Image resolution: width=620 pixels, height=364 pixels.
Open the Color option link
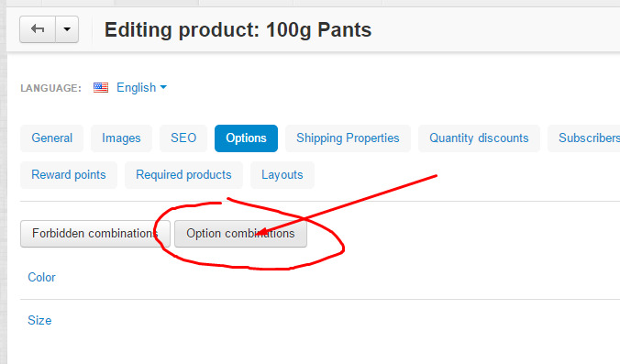pos(41,278)
